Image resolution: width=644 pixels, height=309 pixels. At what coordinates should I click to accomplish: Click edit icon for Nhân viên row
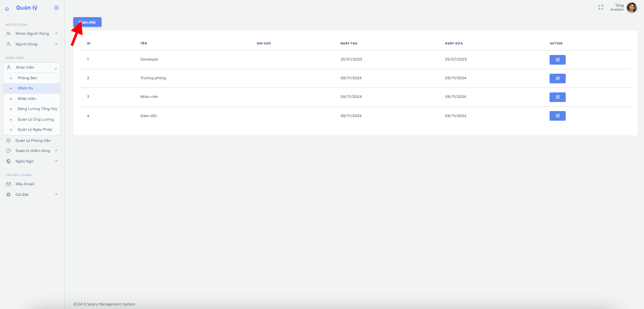click(x=557, y=97)
